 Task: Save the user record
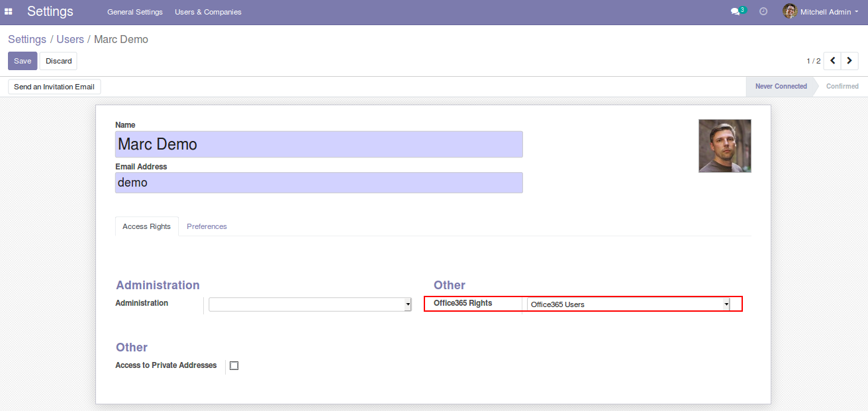(x=23, y=61)
